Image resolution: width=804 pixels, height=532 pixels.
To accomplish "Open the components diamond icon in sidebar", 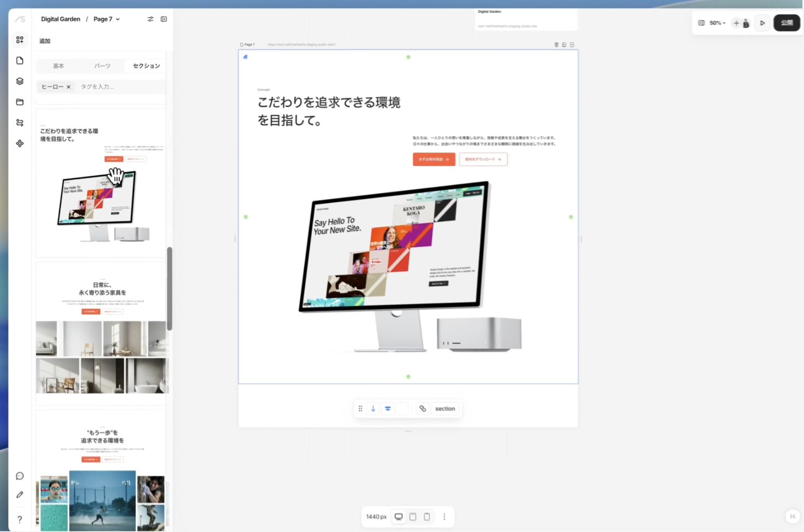I will 20,143.
